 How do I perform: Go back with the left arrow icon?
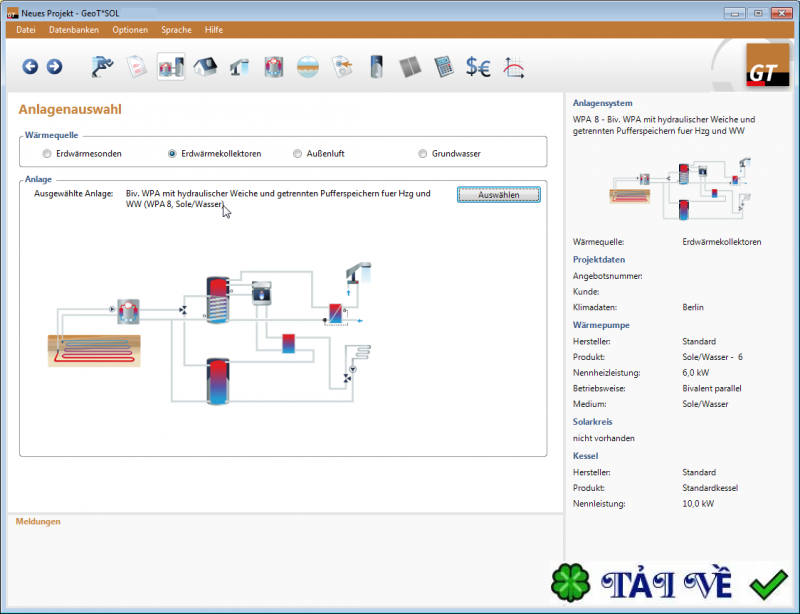[30, 66]
